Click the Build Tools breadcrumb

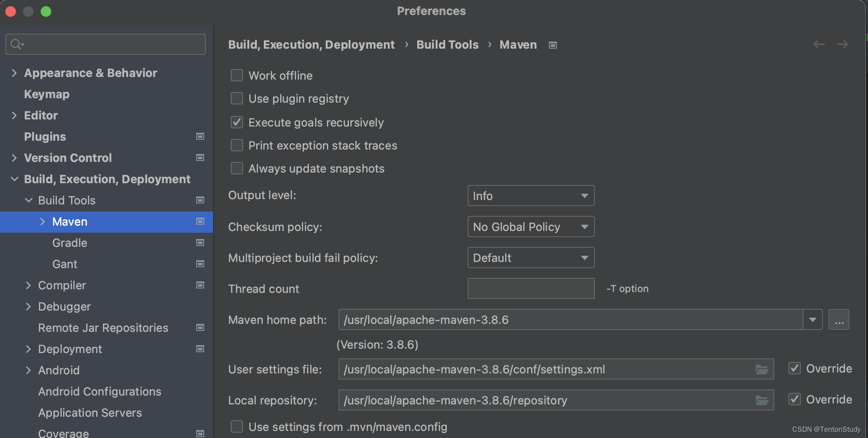447,44
